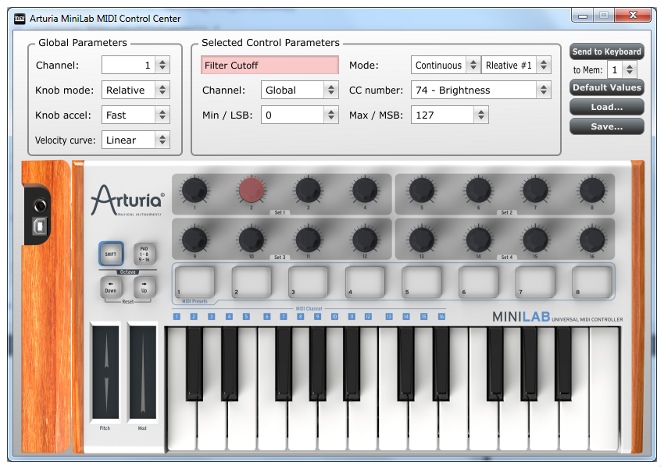Click drum pad 1
Screen dimensions: 662x467
click(195, 281)
